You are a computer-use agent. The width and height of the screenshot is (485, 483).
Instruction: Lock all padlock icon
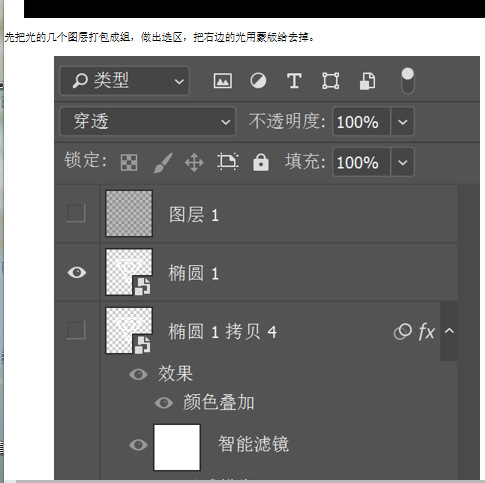click(261, 162)
